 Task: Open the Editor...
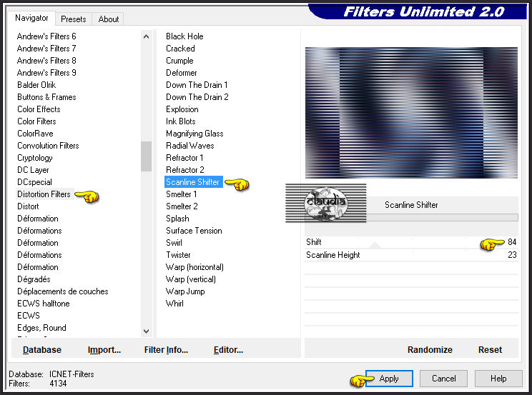(228, 349)
